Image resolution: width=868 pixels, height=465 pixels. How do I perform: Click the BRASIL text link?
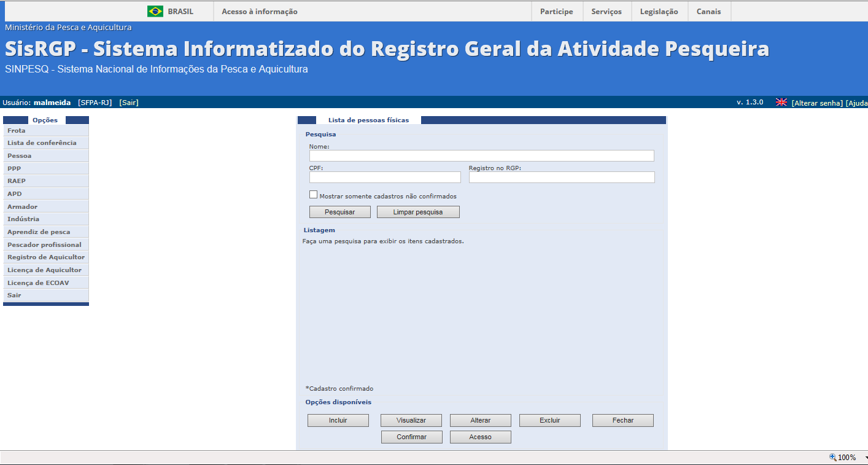pyautogui.click(x=180, y=12)
